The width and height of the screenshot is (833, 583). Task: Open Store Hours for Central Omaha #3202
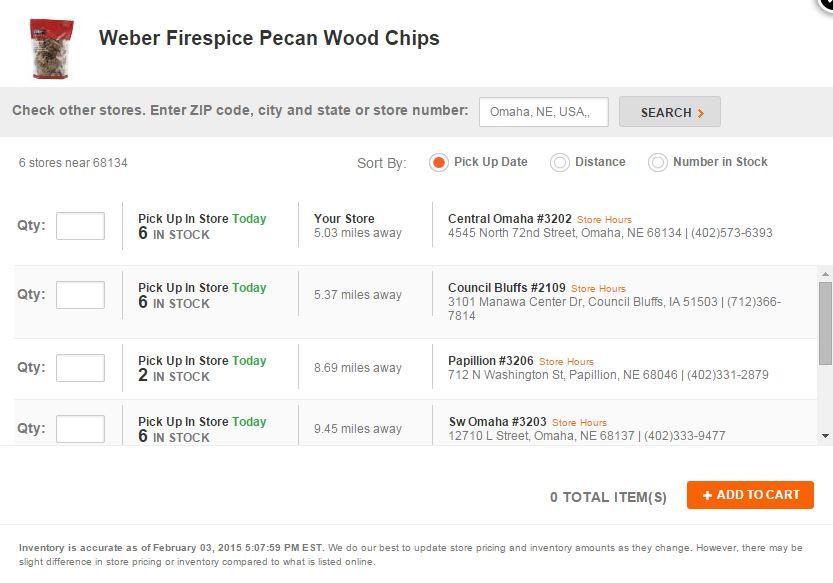click(604, 220)
